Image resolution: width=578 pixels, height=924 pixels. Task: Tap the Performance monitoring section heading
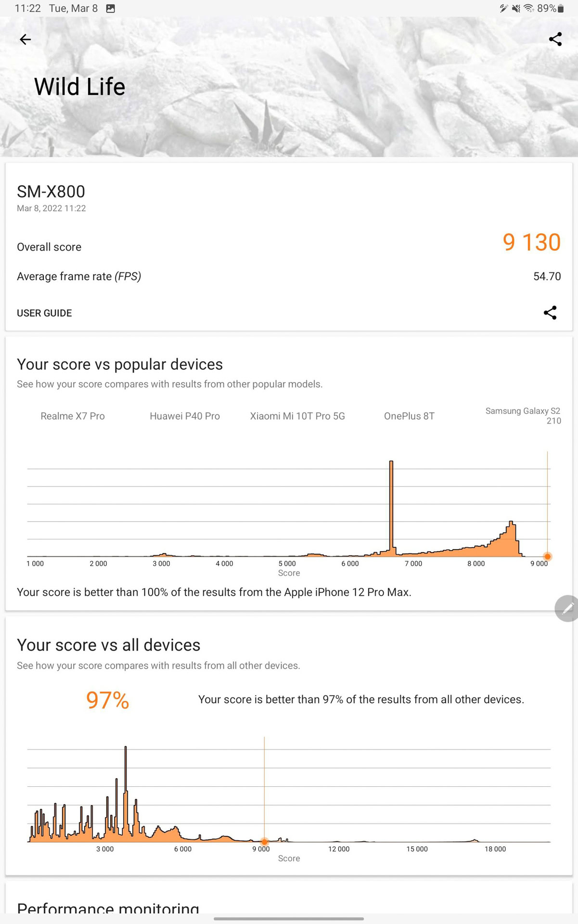pos(108,908)
